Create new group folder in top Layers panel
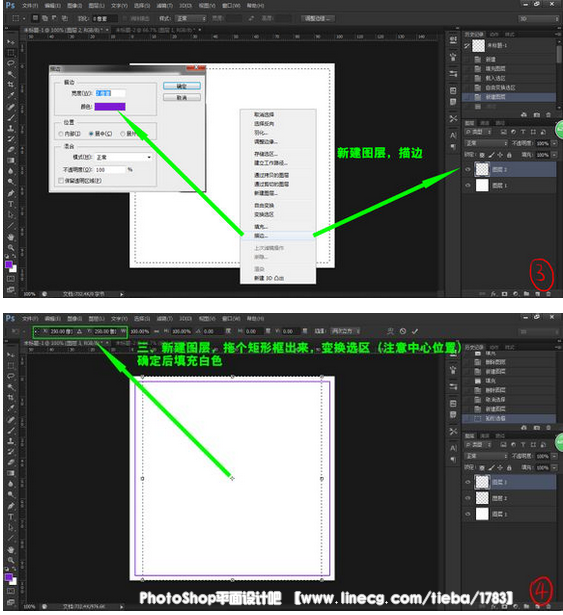563x615 pixels. coord(527,293)
